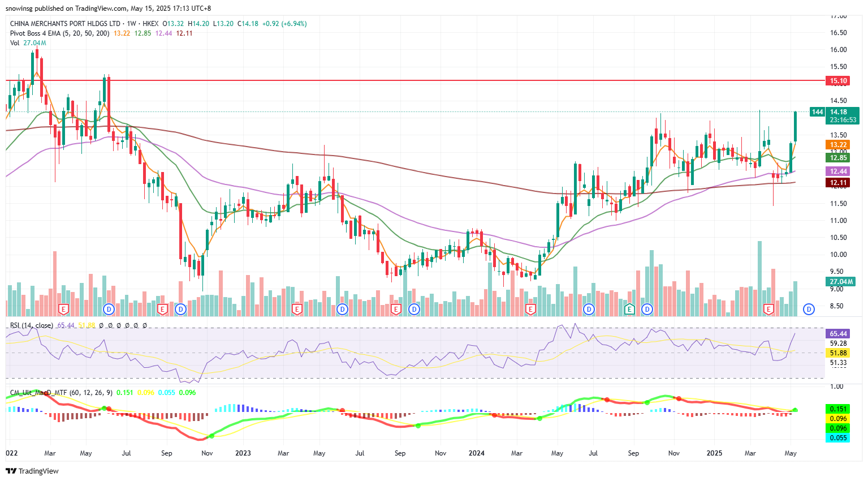Click the green 0.151 MACD axis label
868x481 pixels.
[838, 409]
